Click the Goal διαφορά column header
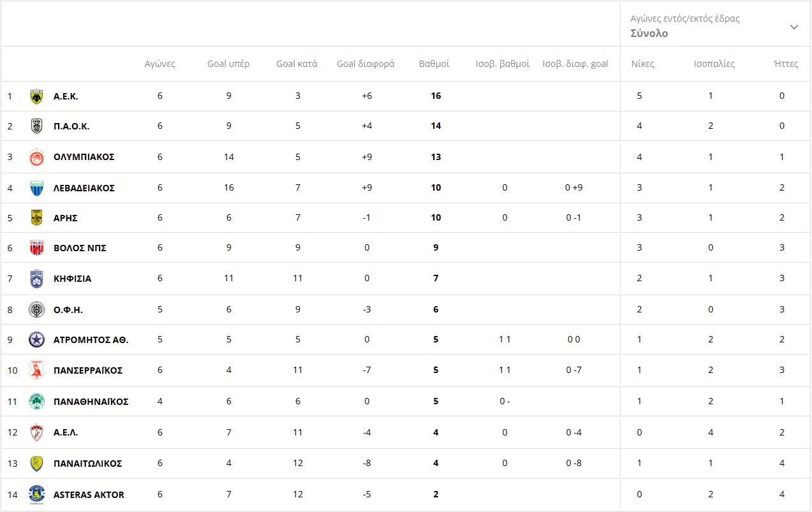This screenshot has width=812, height=512. pos(365,64)
